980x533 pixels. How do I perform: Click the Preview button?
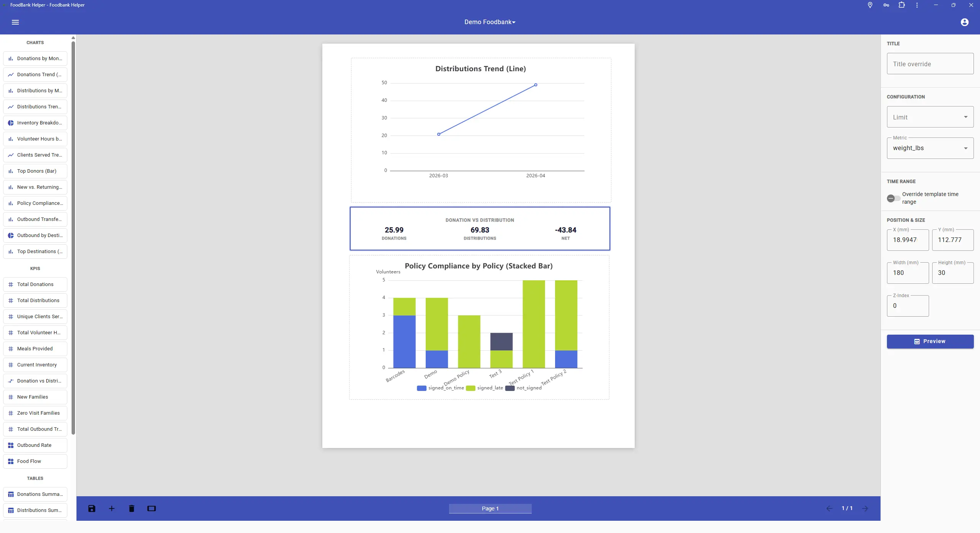pos(929,341)
